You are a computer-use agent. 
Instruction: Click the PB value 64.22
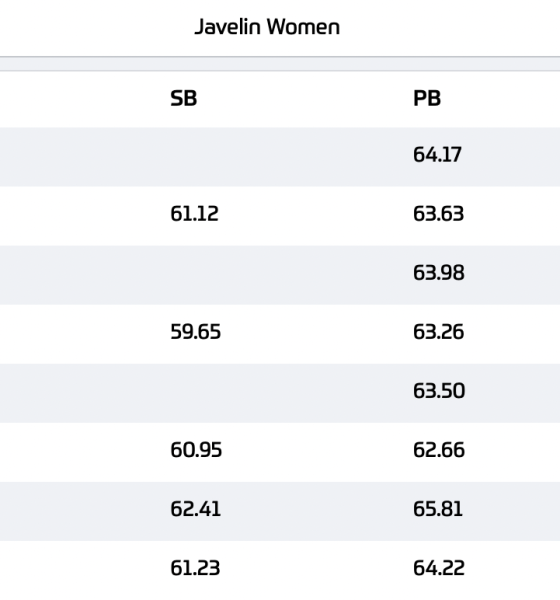[439, 568]
